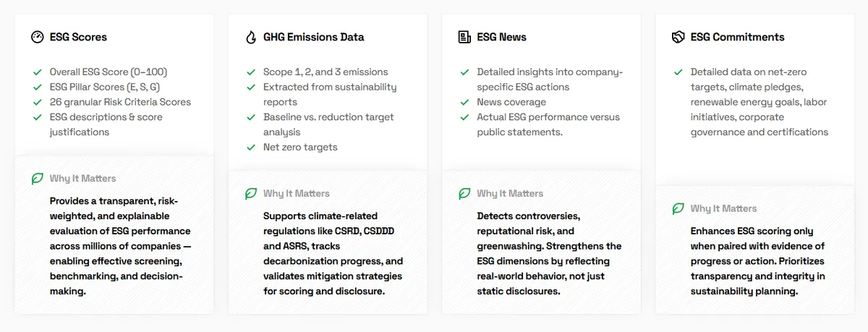Click the flame icon beside GHG Emissions Data

(251, 37)
